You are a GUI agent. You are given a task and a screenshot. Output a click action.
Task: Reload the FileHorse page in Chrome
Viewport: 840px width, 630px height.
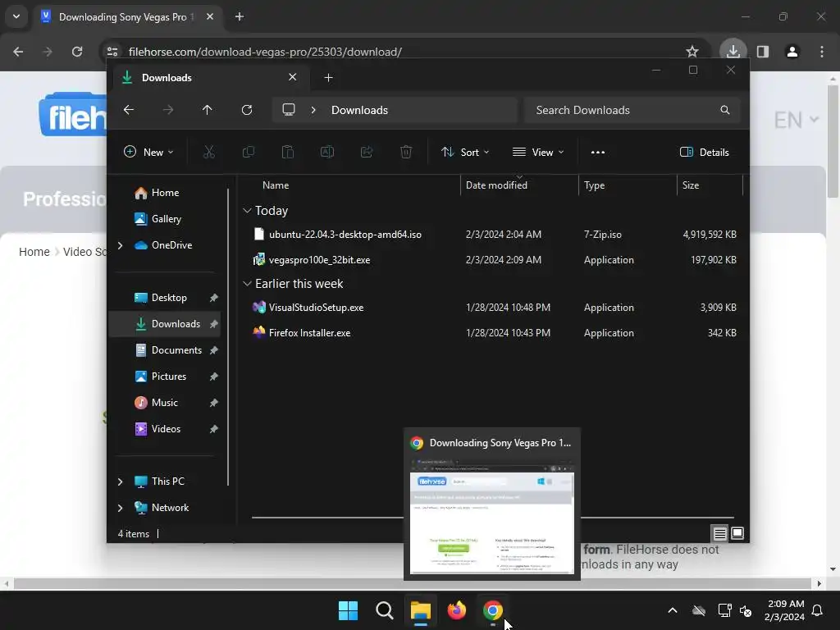tap(77, 52)
